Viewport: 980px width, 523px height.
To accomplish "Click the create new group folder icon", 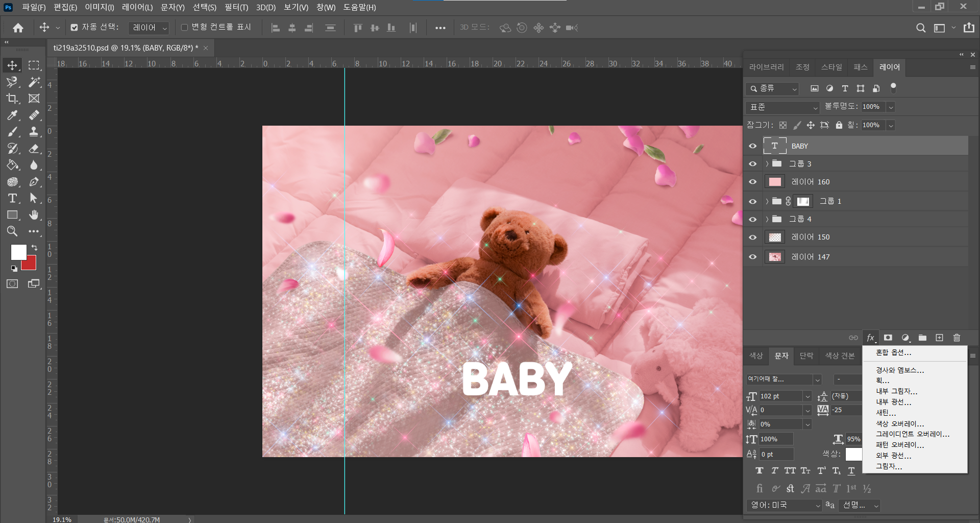I will coord(922,338).
